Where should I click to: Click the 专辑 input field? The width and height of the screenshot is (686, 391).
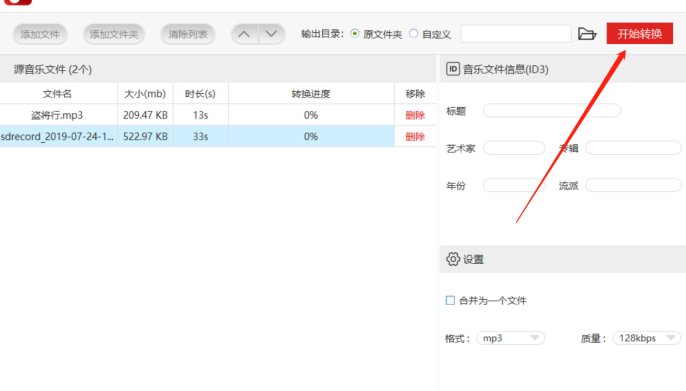coord(634,148)
